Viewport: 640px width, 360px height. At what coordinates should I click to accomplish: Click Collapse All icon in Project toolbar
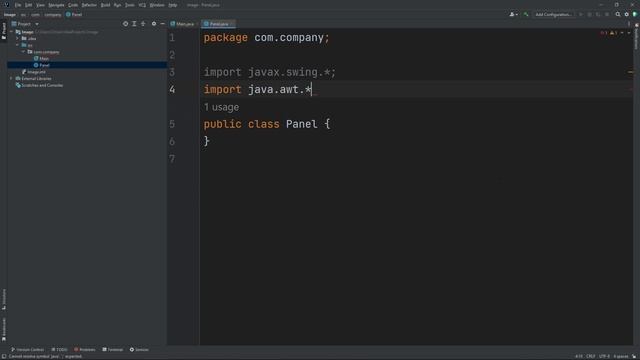coord(143,24)
